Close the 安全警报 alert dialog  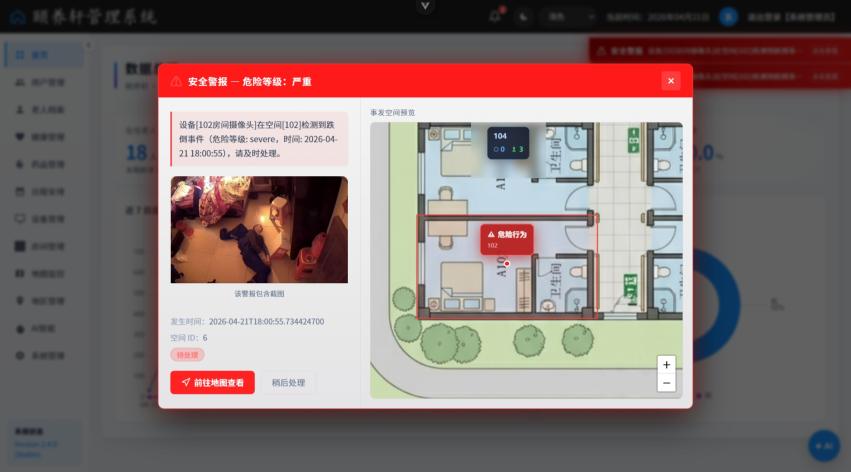671,81
